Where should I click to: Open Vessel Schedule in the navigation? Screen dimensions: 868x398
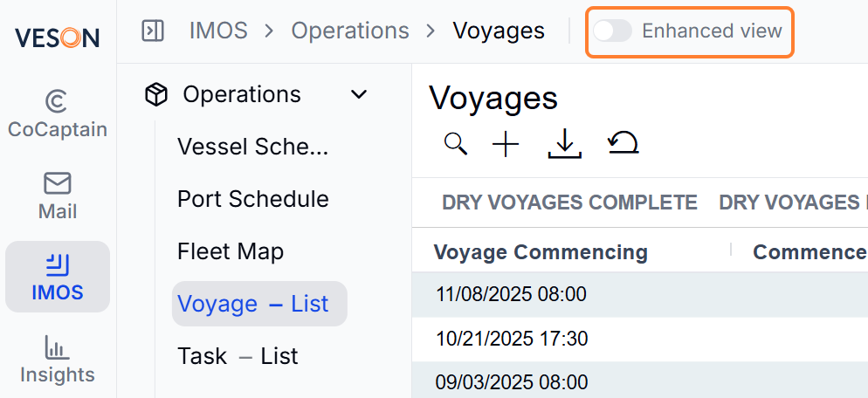click(253, 148)
